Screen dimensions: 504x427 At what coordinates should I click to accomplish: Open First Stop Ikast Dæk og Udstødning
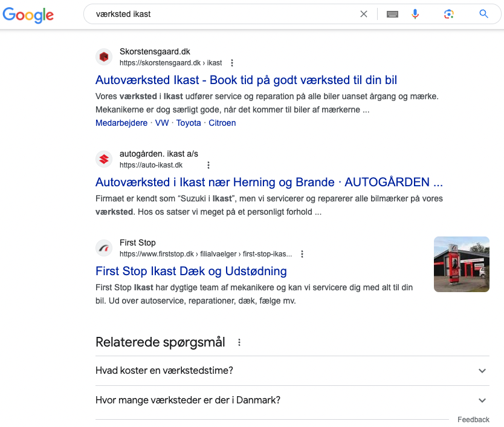click(x=191, y=271)
